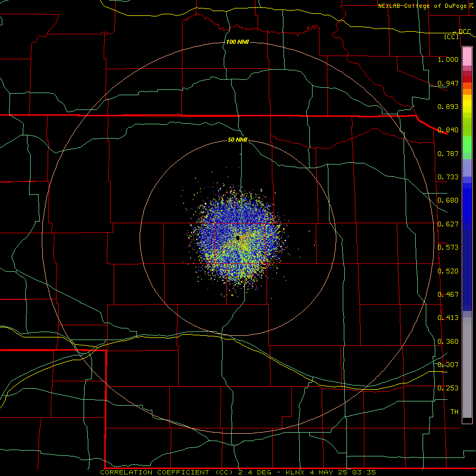Click the 0.840 legend value
Image resolution: width=476 pixels, height=476 pixels.
[448, 130]
